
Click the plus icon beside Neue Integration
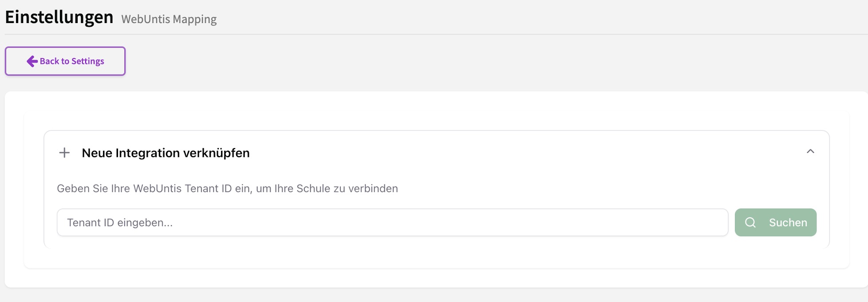point(64,153)
